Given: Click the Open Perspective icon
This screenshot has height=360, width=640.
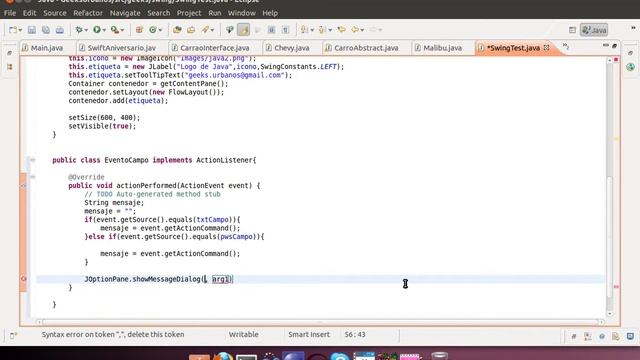Looking at the screenshot, I should pyautogui.click(x=572, y=30).
